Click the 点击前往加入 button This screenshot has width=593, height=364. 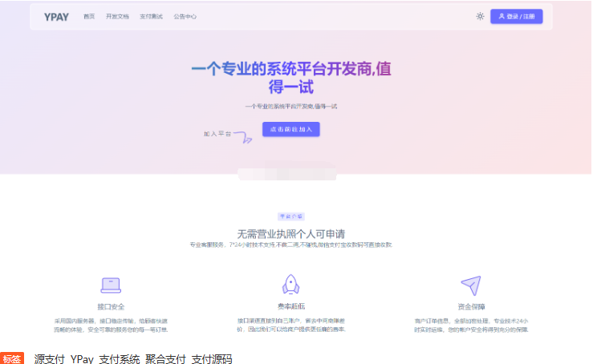click(x=290, y=129)
